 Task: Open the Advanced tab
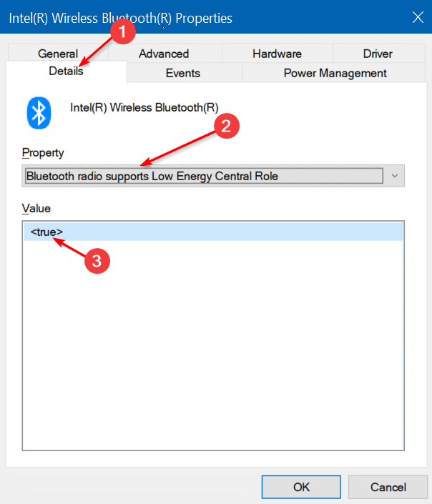tap(165, 54)
